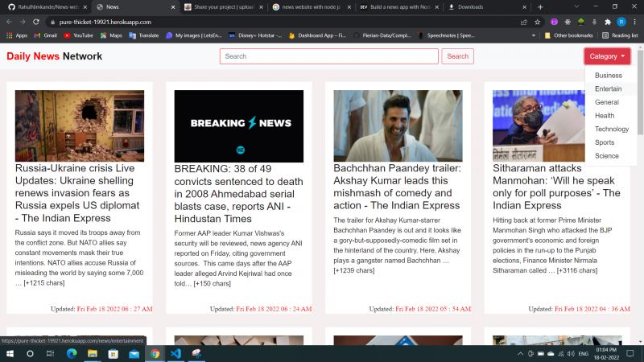
Task: Select General from the Category menu
Action: pyautogui.click(x=607, y=102)
